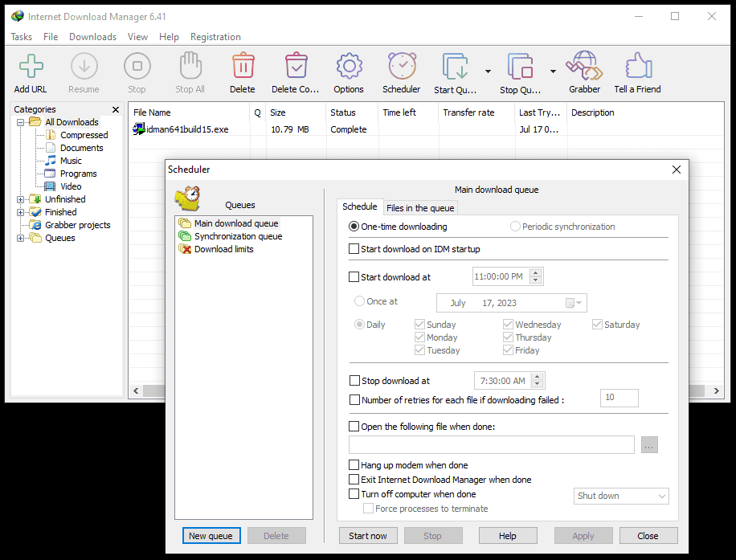Enable Hang up modem when done
Viewport: 736px width, 560px height.
354,465
